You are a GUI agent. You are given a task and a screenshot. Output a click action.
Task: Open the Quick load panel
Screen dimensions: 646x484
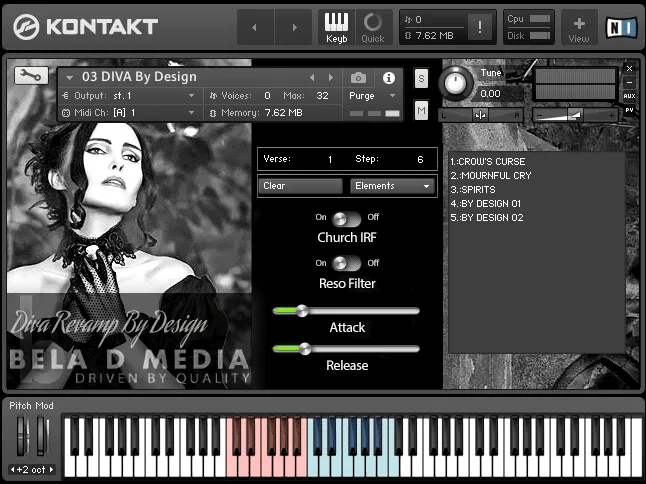373,28
